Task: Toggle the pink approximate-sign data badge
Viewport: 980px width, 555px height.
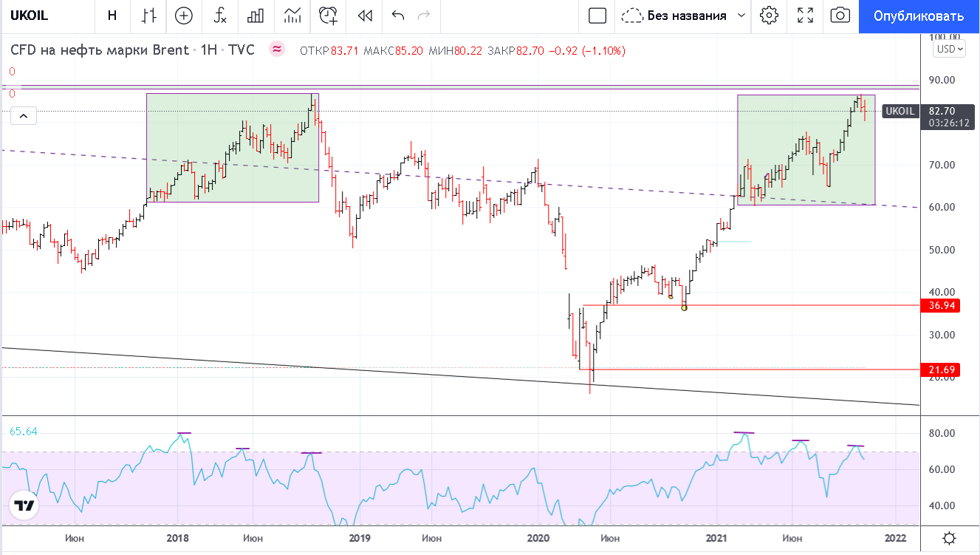Action: (x=277, y=50)
